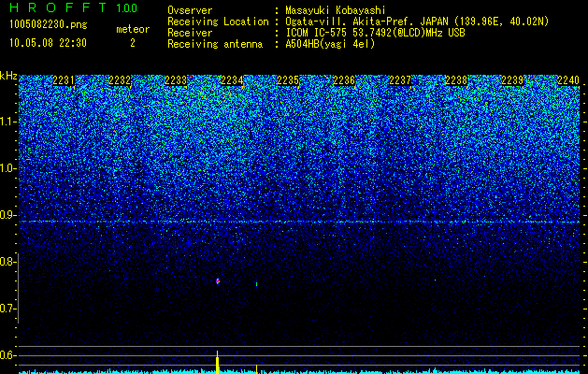Click the 1.0 kHz axis label

(x=7, y=168)
